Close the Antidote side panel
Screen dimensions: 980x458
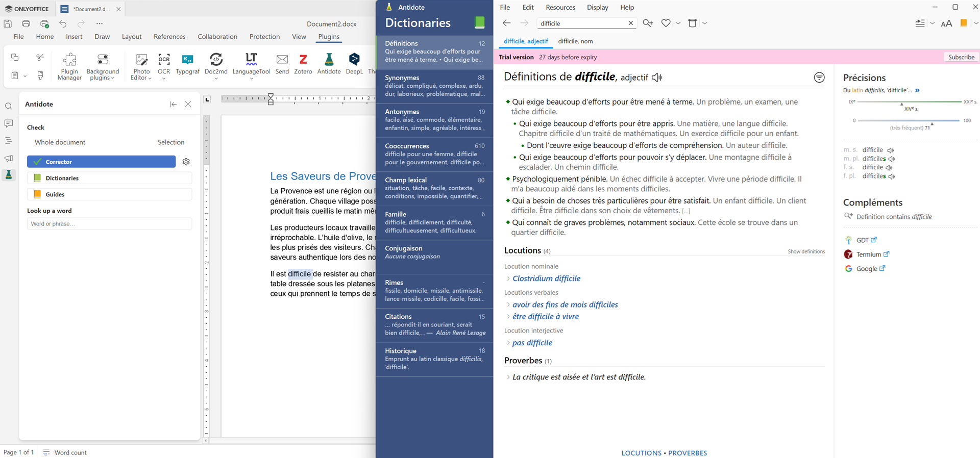tap(188, 104)
